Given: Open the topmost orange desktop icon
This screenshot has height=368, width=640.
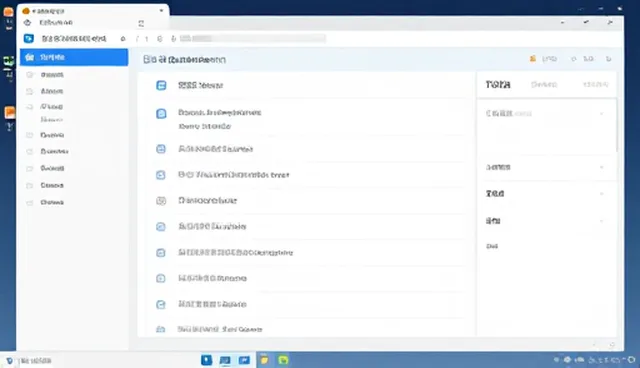Looking at the screenshot, I should click(x=8, y=11).
